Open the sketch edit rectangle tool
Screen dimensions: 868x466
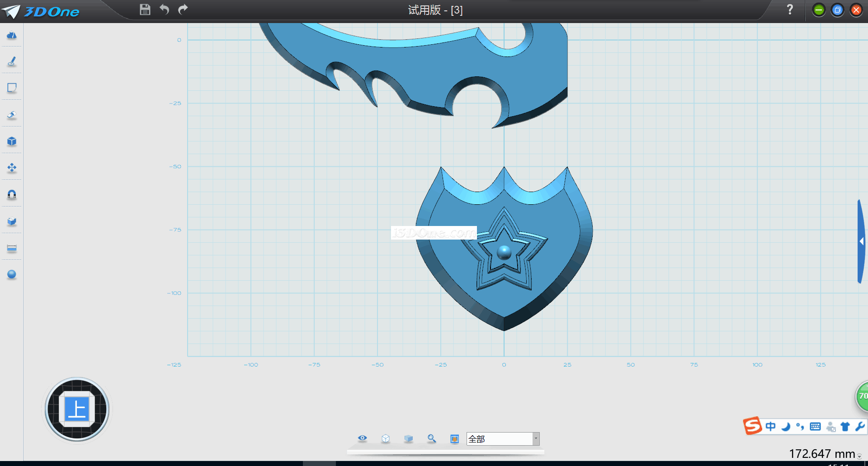(x=12, y=88)
